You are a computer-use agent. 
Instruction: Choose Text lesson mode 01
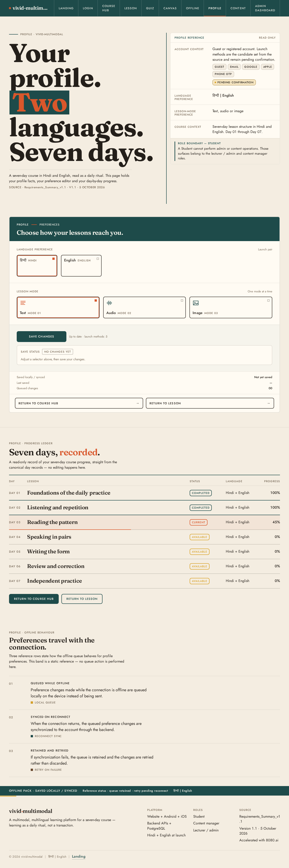tap(58, 308)
